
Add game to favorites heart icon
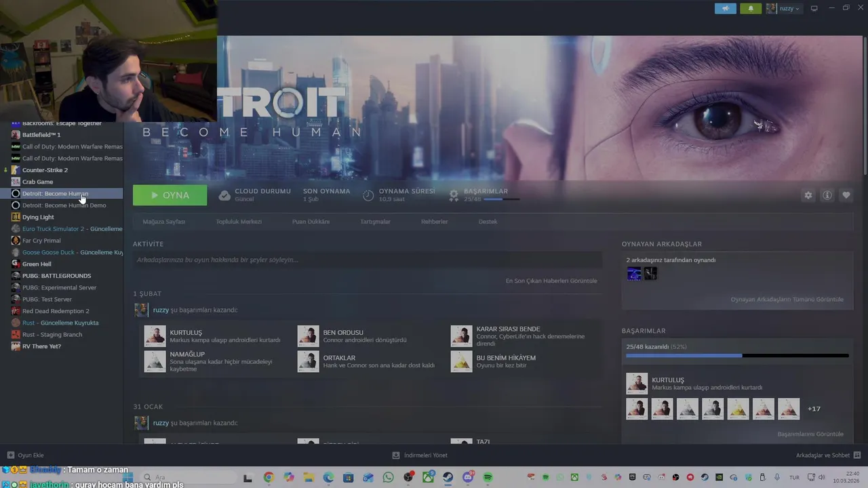[x=846, y=195]
